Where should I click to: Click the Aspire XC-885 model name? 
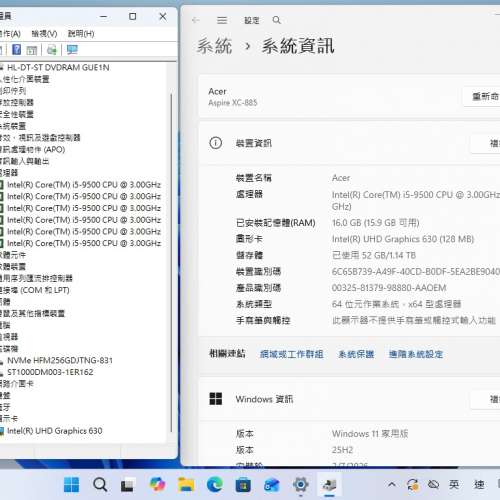point(233,103)
